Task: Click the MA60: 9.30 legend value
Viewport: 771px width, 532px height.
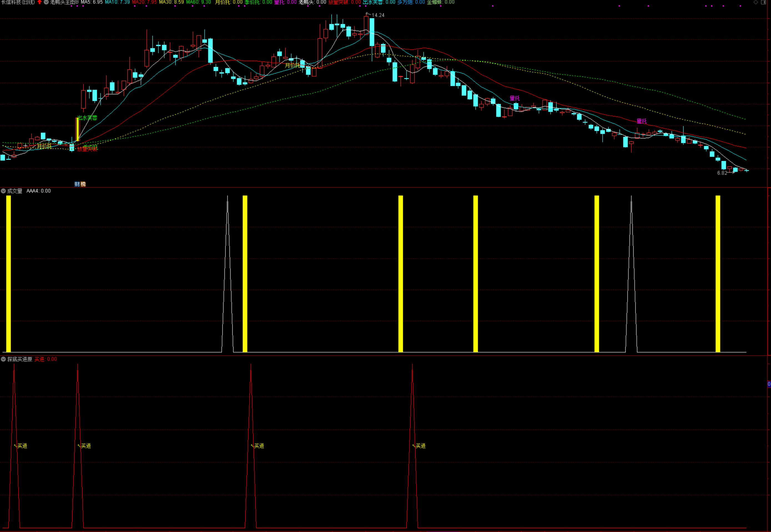Action: click(198, 2)
